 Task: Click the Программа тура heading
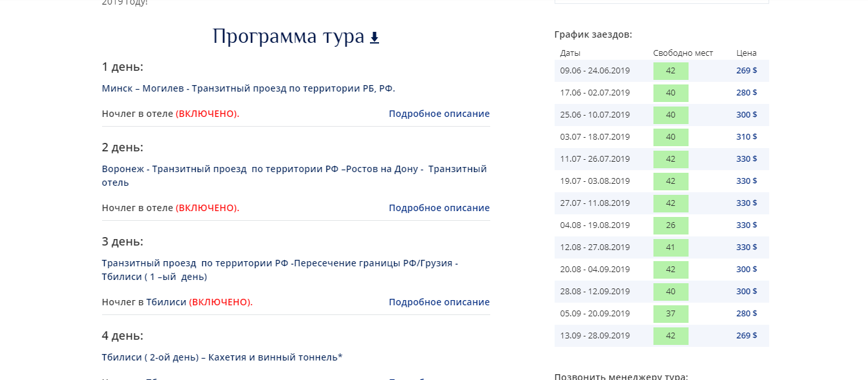pos(288,37)
